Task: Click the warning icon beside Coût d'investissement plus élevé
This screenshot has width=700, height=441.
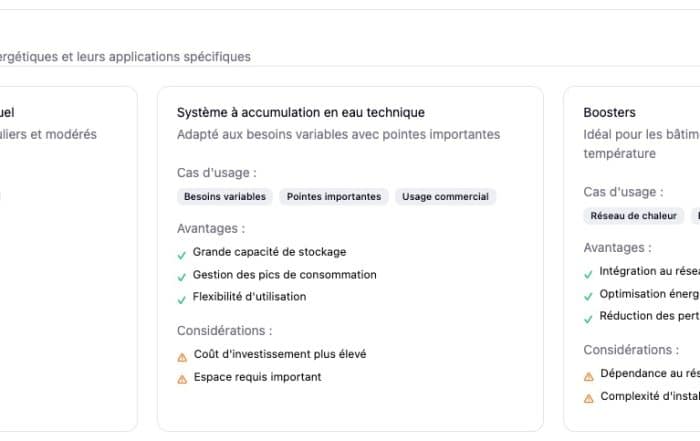Action: [x=182, y=355]
